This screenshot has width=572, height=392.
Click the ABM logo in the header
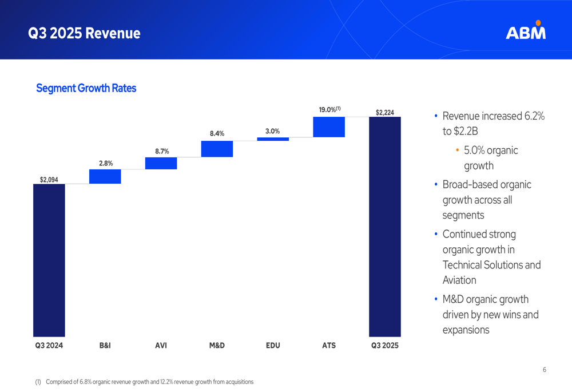(526, 31)
